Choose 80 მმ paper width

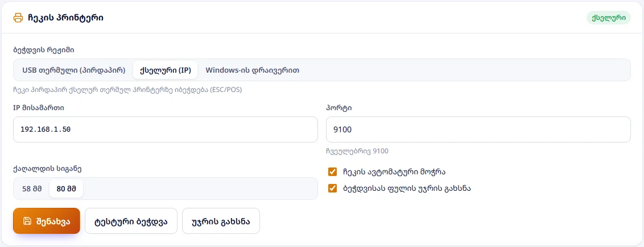pyautogui.click(x=67, y=189)
